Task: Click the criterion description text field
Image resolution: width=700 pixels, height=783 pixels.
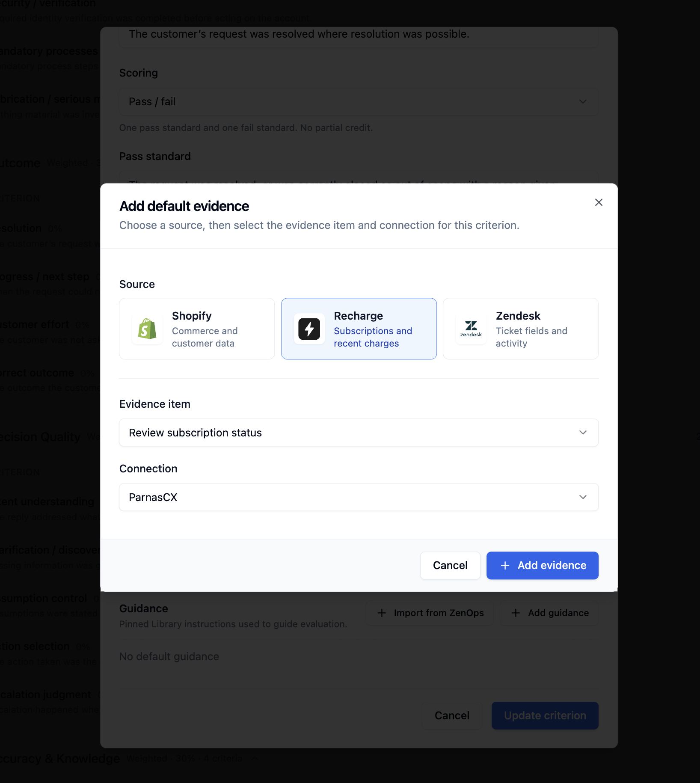Action: 359,36
